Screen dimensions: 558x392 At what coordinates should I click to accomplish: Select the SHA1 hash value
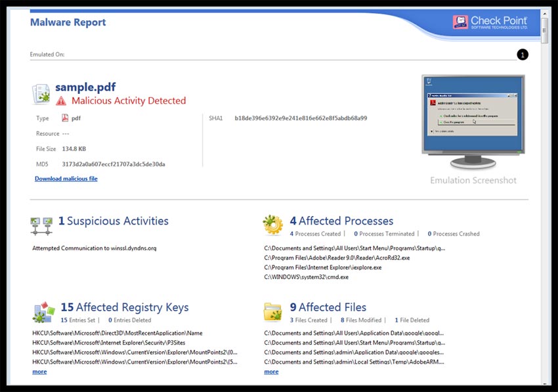coord(301,118)
